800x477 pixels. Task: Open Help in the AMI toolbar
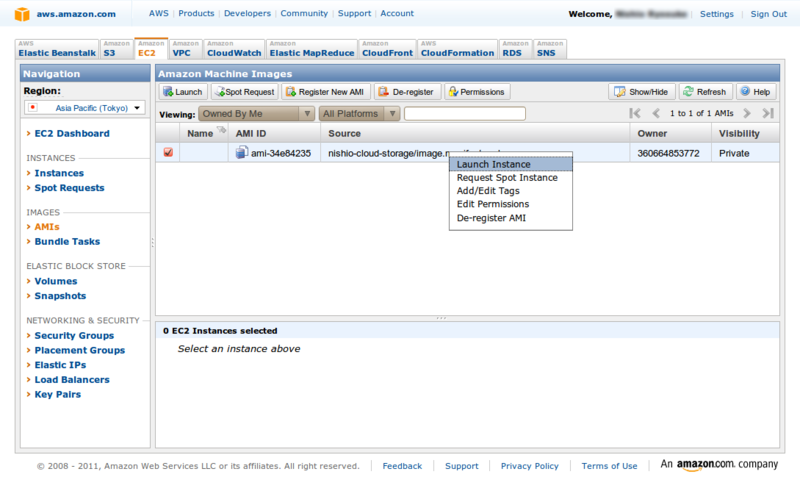(x=756, y=92)
